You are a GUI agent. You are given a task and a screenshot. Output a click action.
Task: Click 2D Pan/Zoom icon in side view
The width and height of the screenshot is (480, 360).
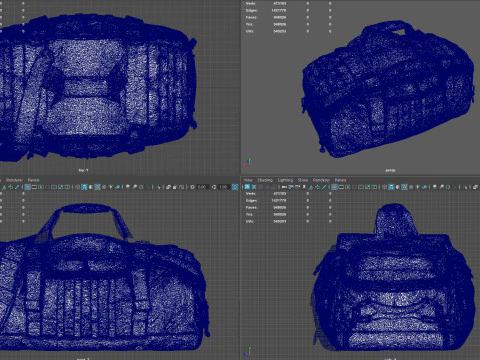point(317,187)
